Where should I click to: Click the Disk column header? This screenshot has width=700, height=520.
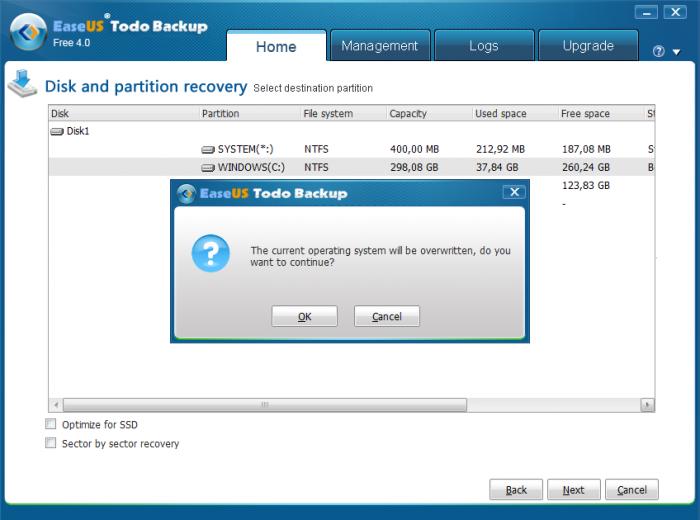pyautogui.click(x=124, y=113)
